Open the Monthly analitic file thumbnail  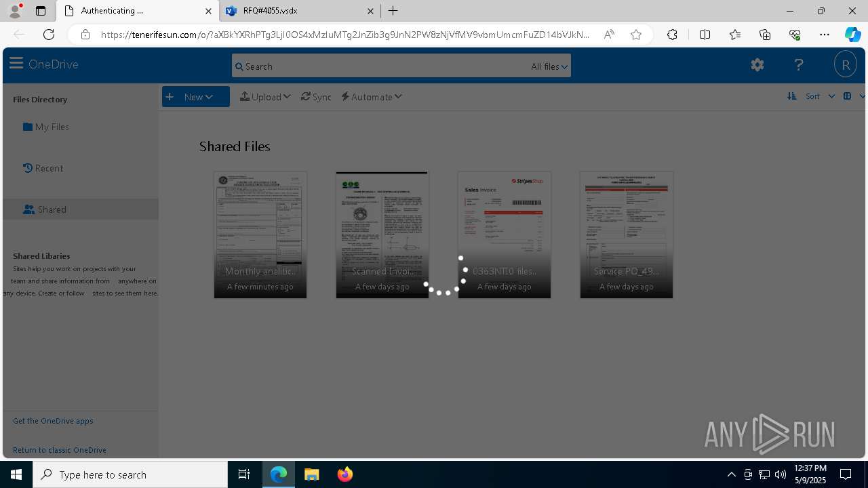tap(260, 235)
